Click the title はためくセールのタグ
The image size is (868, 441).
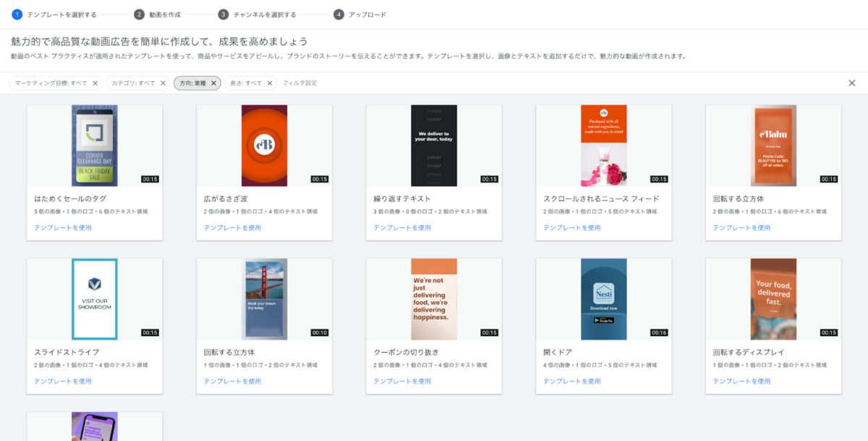point(70,198)
